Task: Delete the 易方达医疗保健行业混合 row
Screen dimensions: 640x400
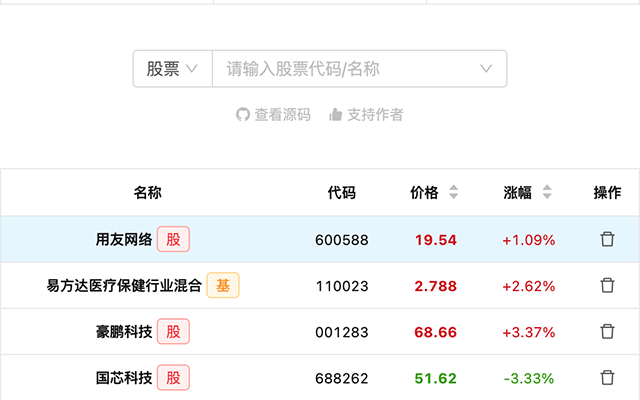Action: 607,285
